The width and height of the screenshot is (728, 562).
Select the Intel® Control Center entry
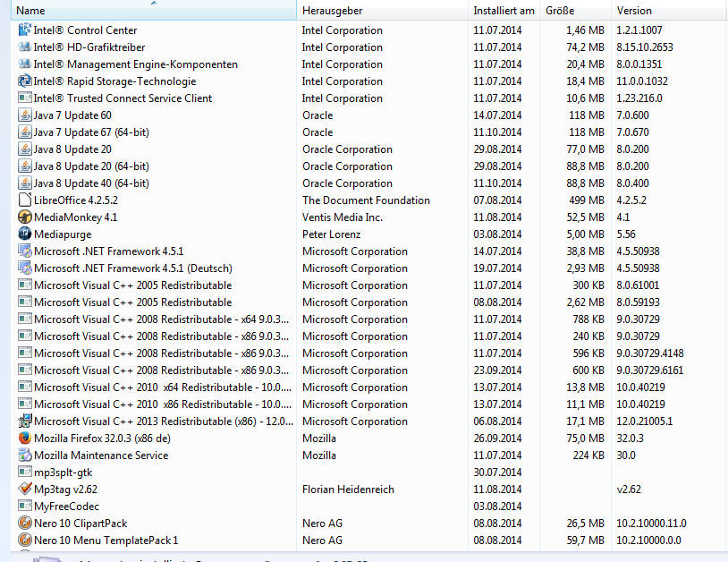[85, 30]
